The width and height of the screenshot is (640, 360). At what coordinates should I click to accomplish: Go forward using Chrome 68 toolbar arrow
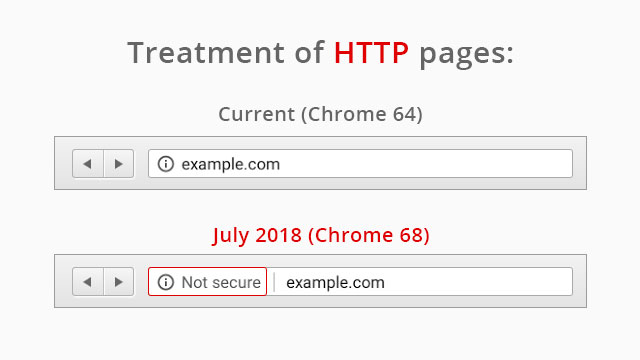tap(119, 282)
